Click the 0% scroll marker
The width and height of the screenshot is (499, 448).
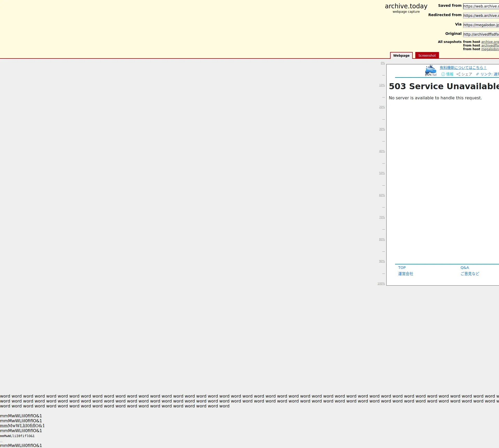(383, 63)
